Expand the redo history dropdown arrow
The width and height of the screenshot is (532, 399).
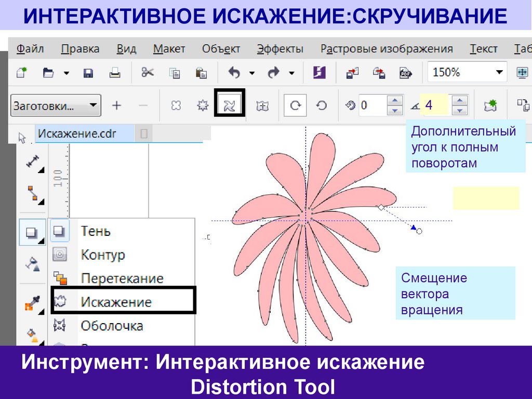click(x=291, y=73)
